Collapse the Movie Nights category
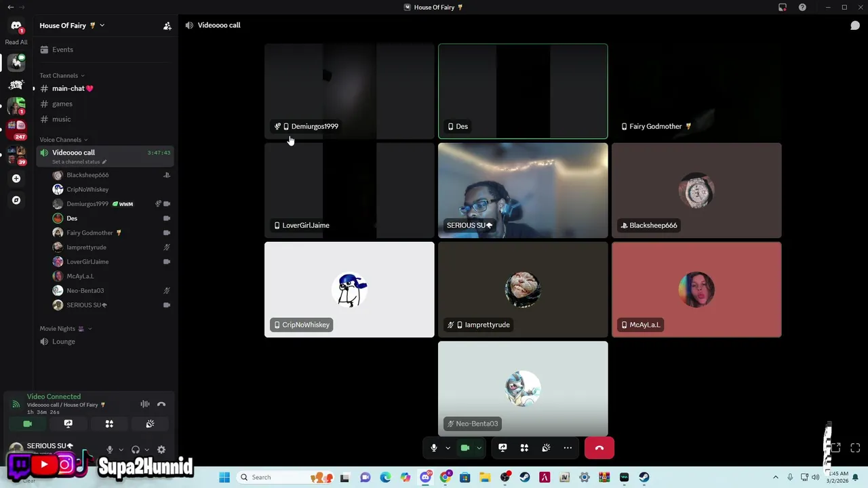This screenshot has width=868, height=488. click(65, 329)
